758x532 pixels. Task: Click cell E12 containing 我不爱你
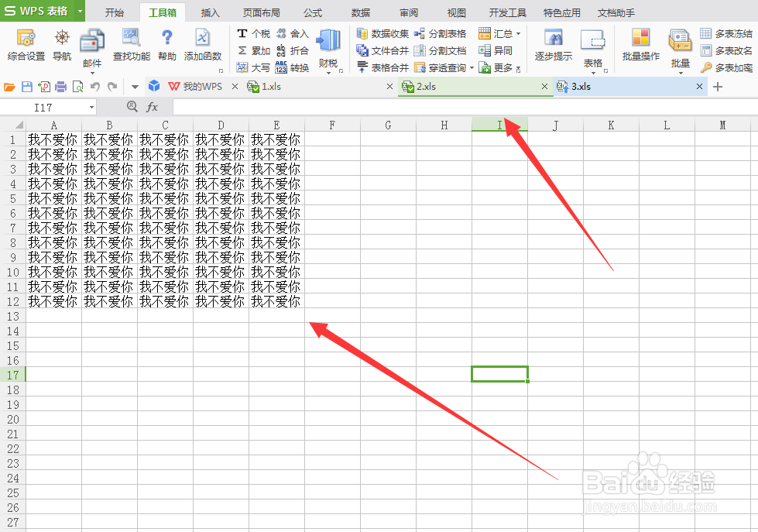(x=276, y=301)
